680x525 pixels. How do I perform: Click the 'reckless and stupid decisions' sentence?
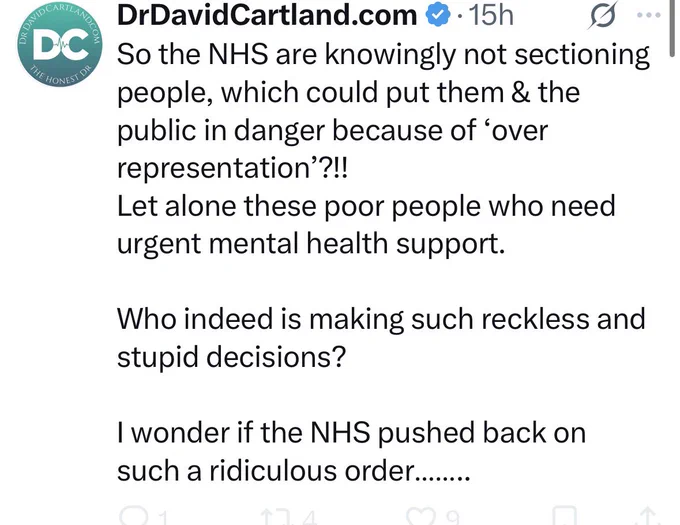tap(381, 338)
